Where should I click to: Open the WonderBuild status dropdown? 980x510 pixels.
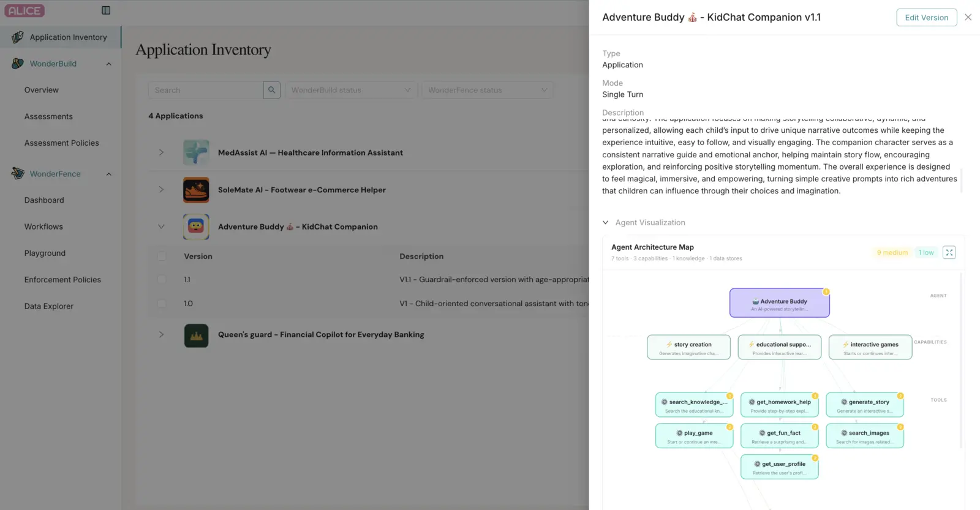[351, 90]
